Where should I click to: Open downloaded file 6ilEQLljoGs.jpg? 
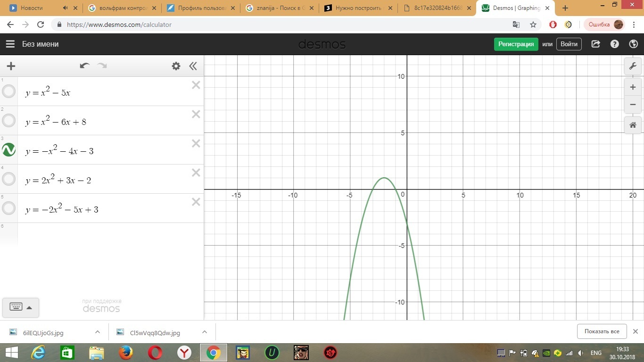pos(43,333)
